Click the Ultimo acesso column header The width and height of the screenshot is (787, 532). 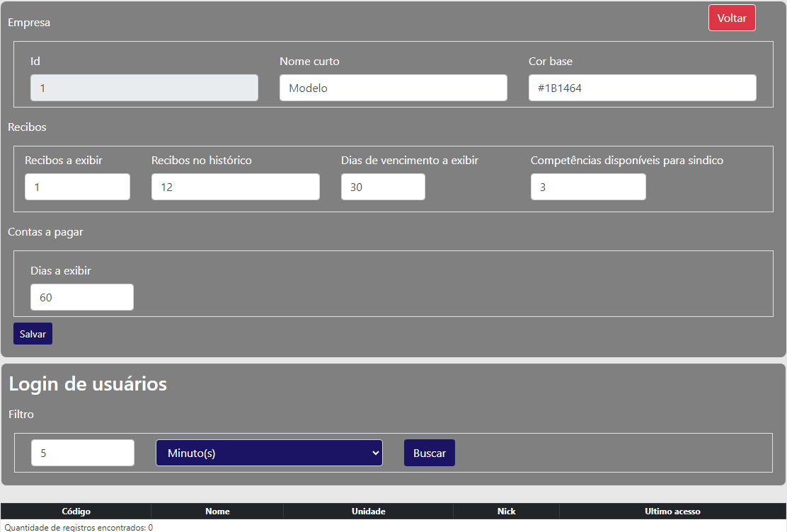(672, 511)
